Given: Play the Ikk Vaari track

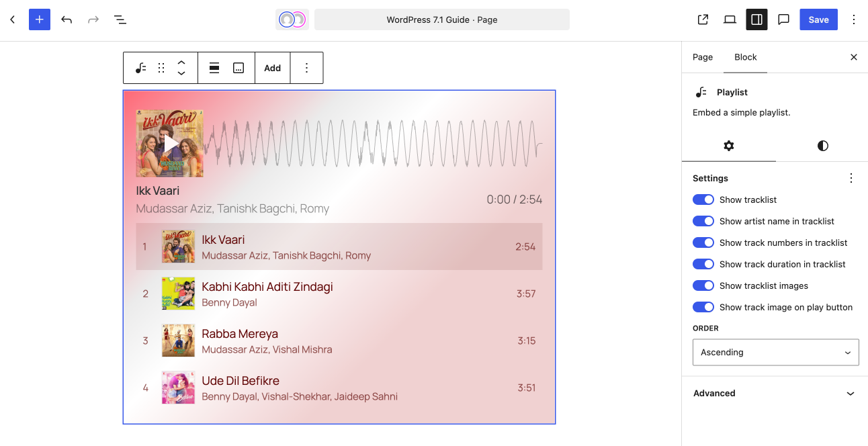Looking at the screenshot, I should point(170,144).
